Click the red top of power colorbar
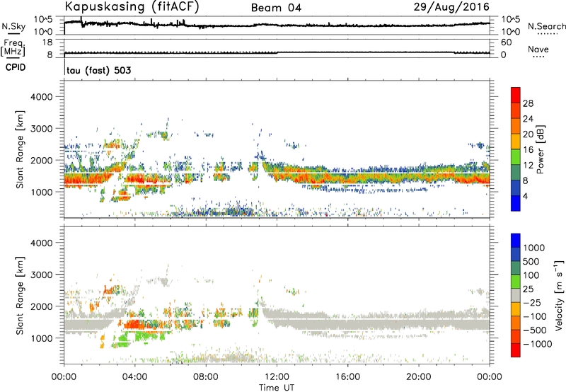This screenshot has width=566, height=392. (x=516, y=95)
